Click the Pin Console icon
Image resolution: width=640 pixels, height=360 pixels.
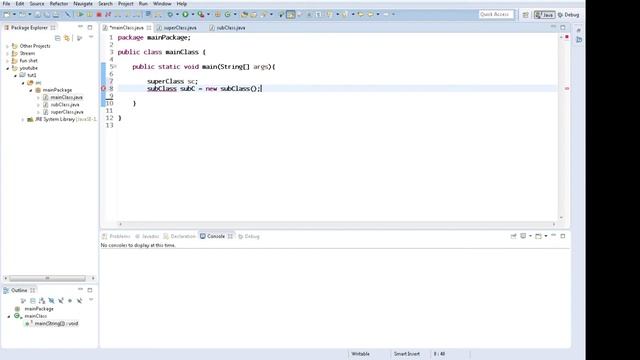pyautogui.click(x=513, y=236)
